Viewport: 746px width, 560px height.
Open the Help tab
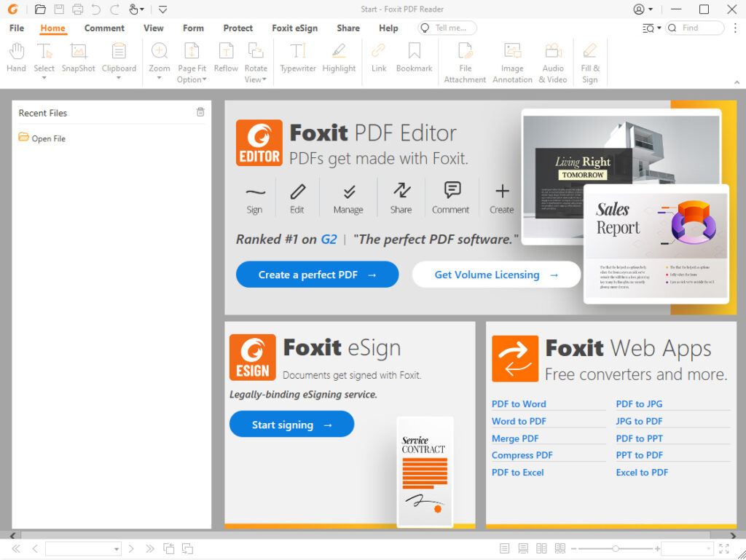point(388,28)
